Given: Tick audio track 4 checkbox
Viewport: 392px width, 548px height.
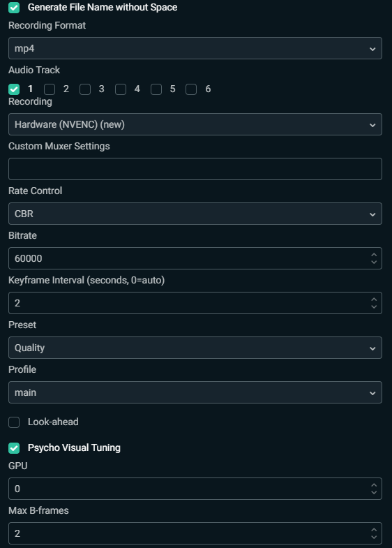Looking at the screenshot, I should [121, 89].
